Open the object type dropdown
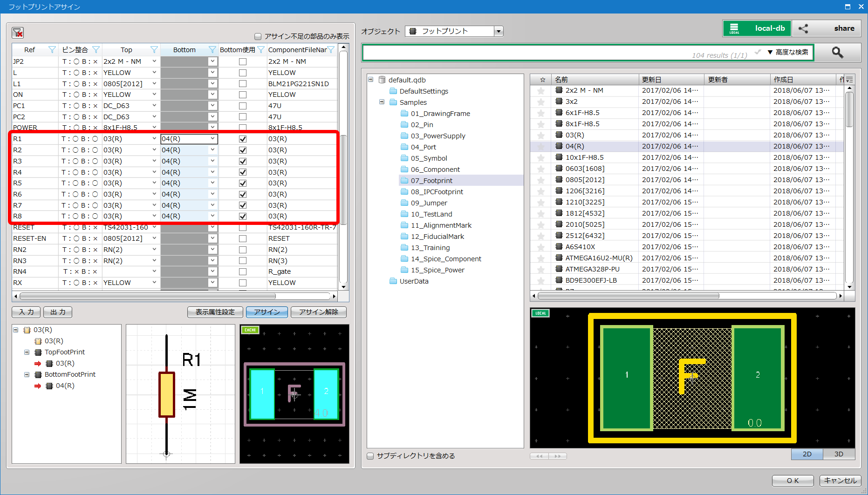868x495 pixels. coord(499,31)
